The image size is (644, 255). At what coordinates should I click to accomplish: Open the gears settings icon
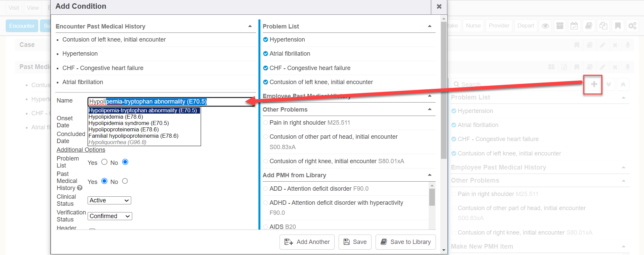[x=632, y=26]
